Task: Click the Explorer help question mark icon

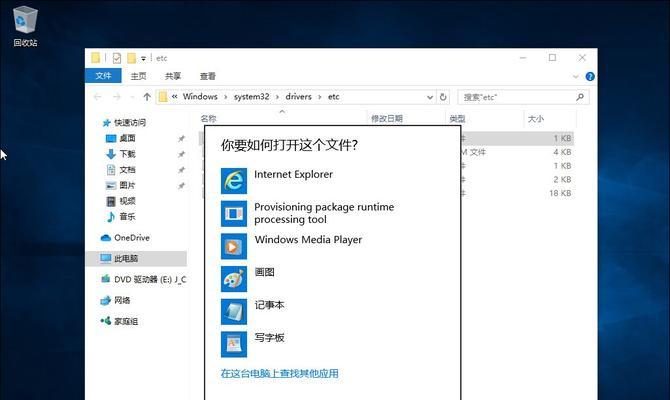Action: 590,76
